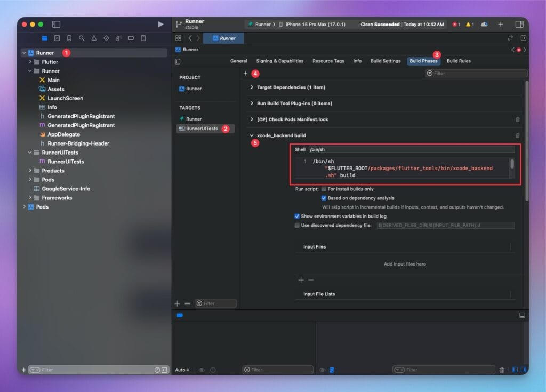
Task: Go forward with the editor forward arrow
Action: click(x=198, y=38)
